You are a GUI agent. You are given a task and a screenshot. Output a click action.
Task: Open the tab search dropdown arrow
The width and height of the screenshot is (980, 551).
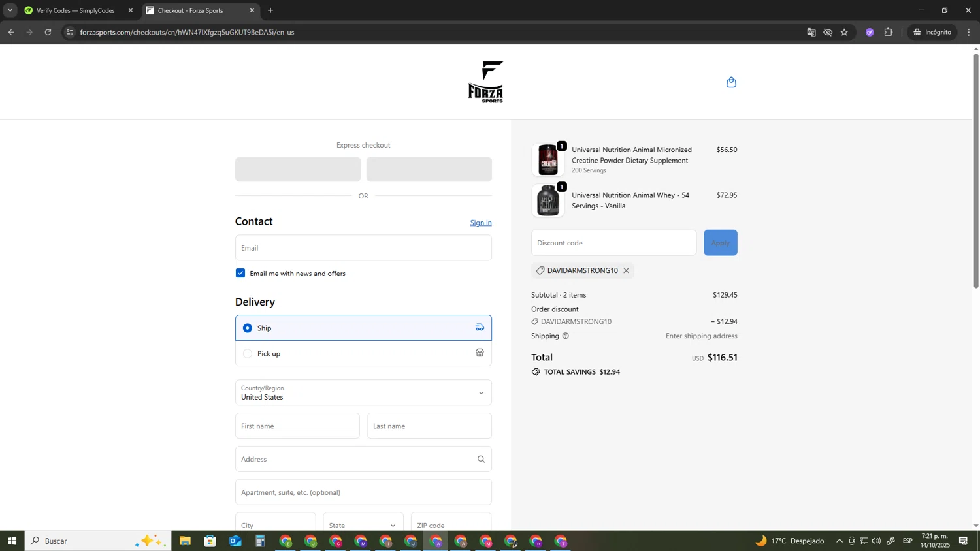pyautogui.click(x=10, y=10)
